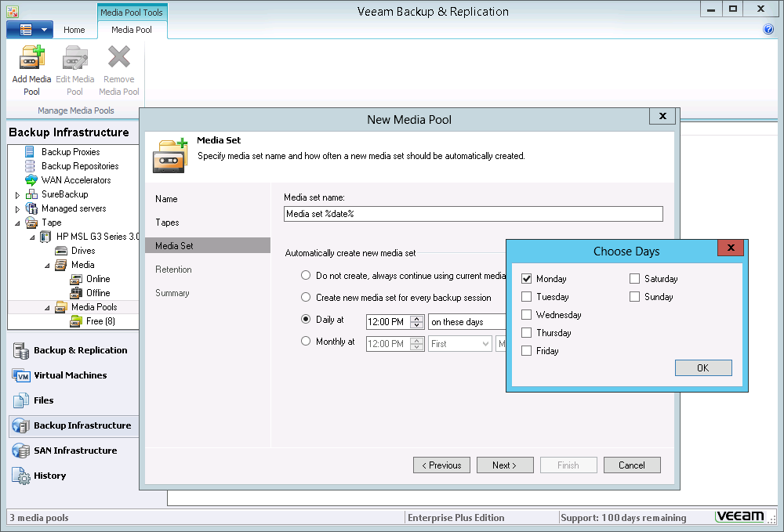Click the Add Media Pool ribbon icon

(x=31, y=56)
